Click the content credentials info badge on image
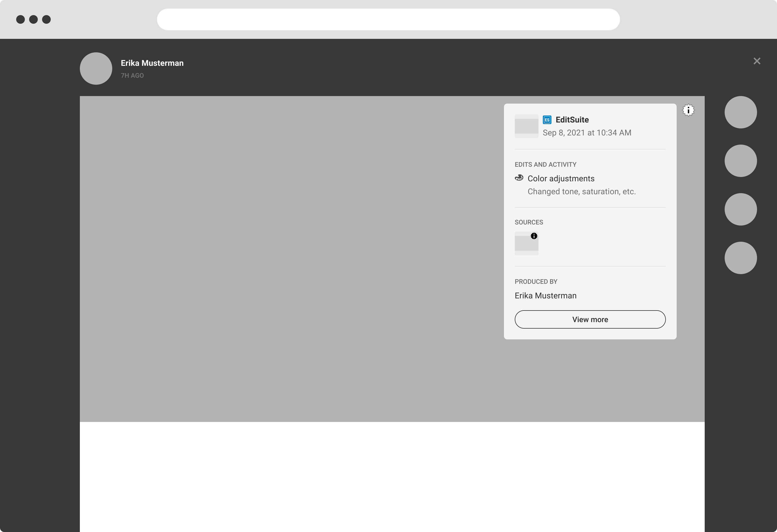777x532 pixels. pos(688,110)
